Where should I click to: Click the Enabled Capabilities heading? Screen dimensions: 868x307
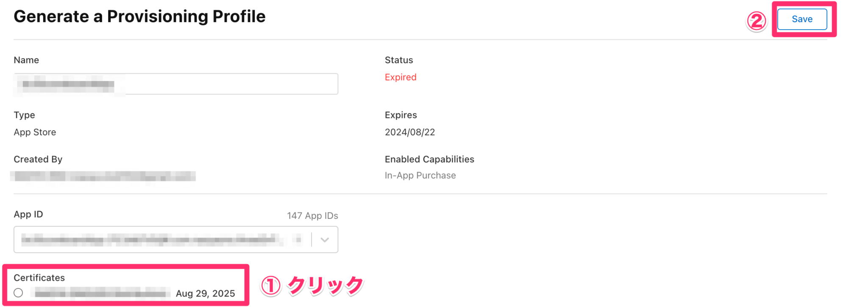point(429,159)
